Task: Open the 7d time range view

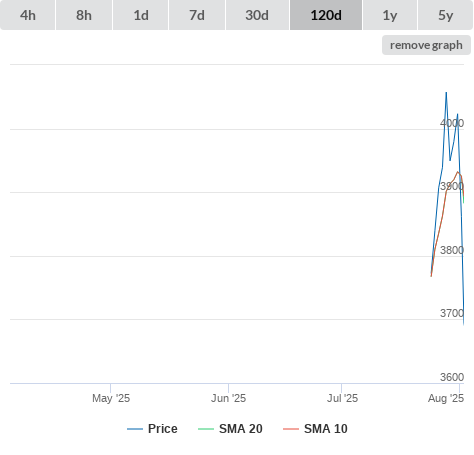Action: point(197,15)
